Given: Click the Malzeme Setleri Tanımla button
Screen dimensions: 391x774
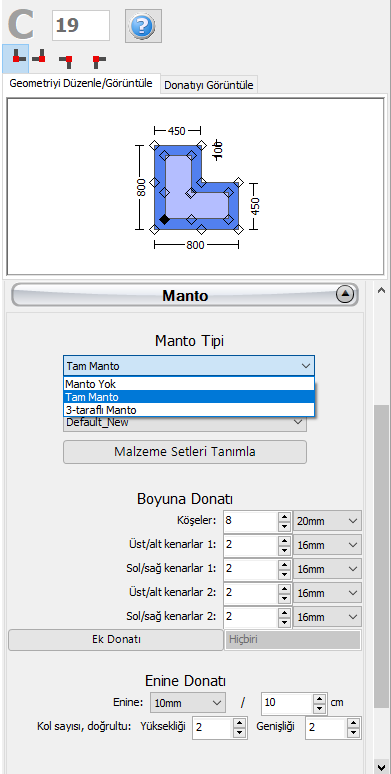Looking at the screenshot, I should tap(185, 452).
